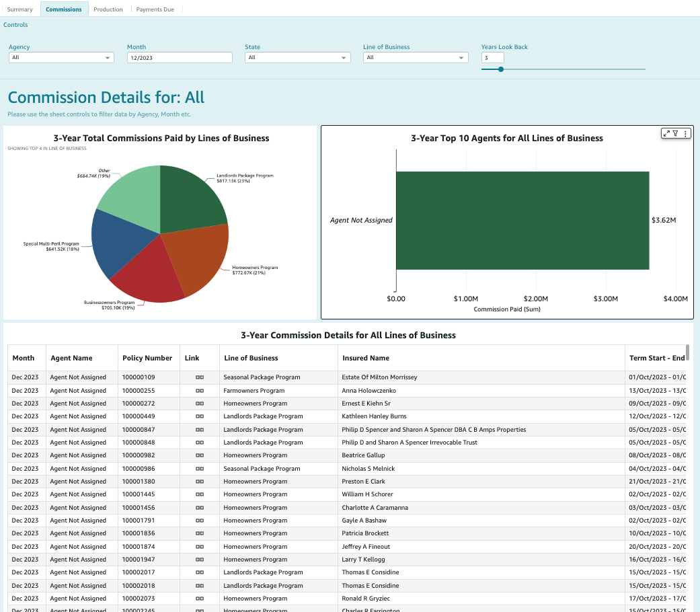Click link icon for policy 100000449
Screen dimensions: 700x612
[x=200, y=416]
